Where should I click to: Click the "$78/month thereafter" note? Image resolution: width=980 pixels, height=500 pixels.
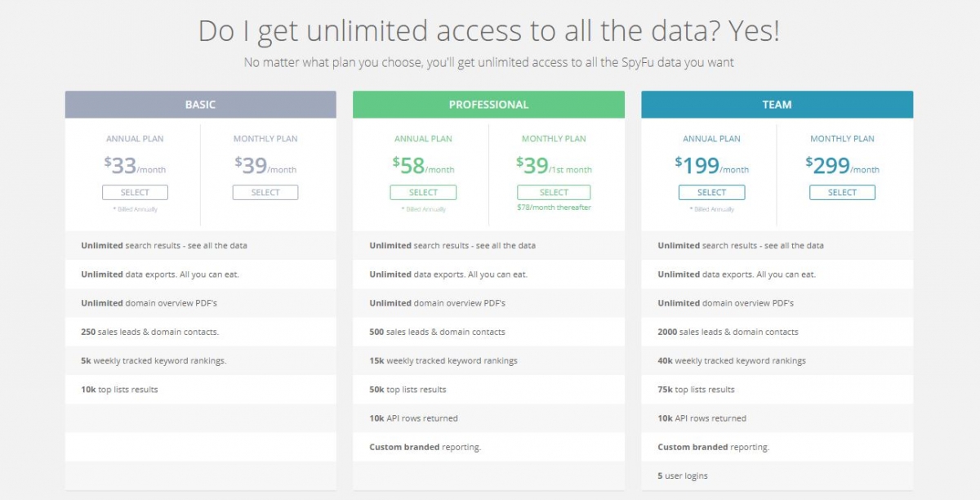(554, 208)
